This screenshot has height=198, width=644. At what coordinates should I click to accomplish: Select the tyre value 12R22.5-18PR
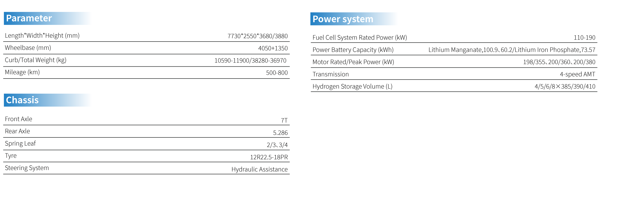(269, 157)
